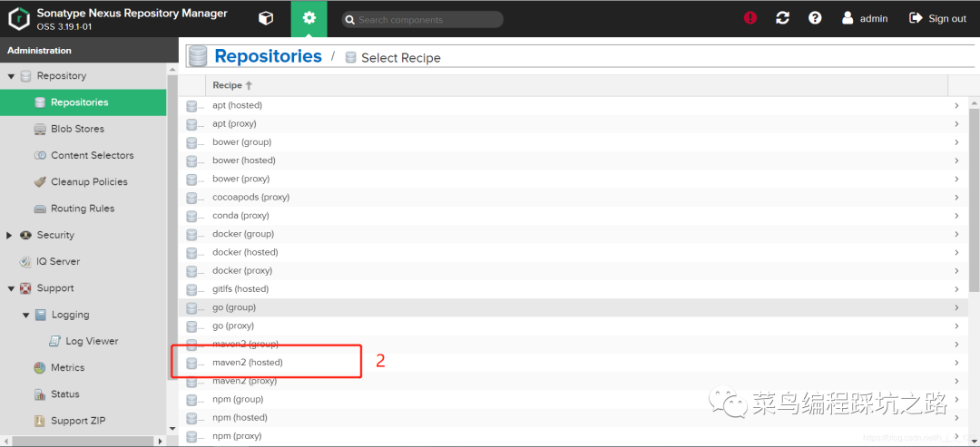This screenshot has height=447, width=980.
Task: Select the maven2 (proxy) recipe
Action: pyautogui.click(x=573, y=381)
